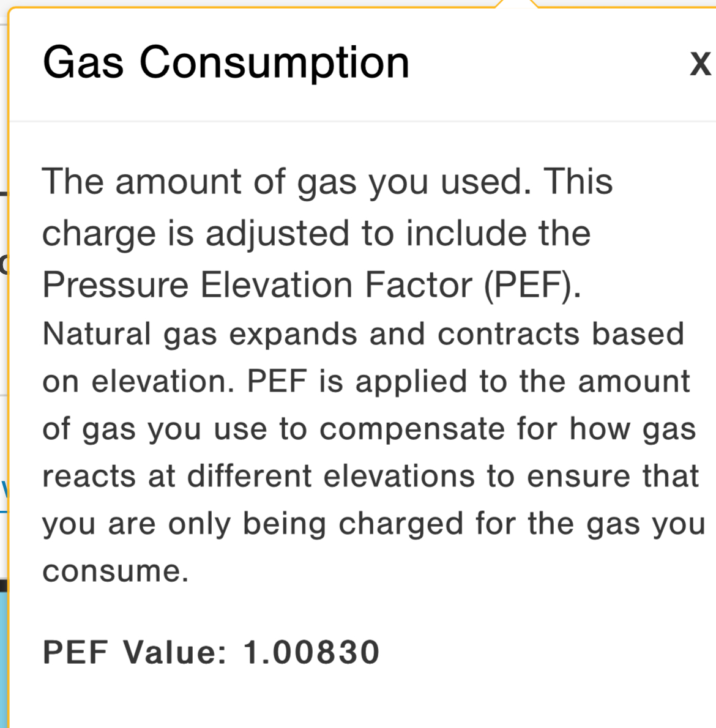Click the divider line below the heading
The image size is (716, 728).
point(361,121)
